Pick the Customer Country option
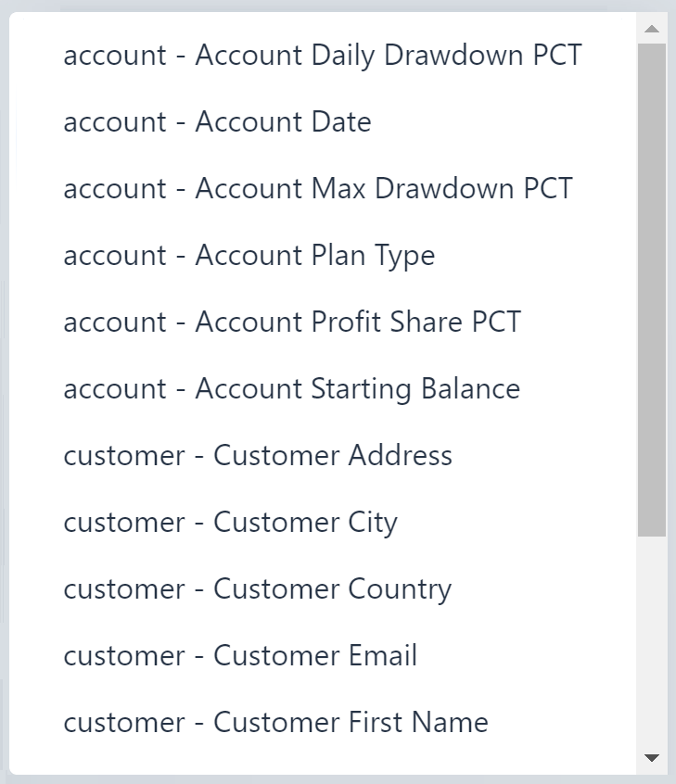 click(x=257, y=588)
